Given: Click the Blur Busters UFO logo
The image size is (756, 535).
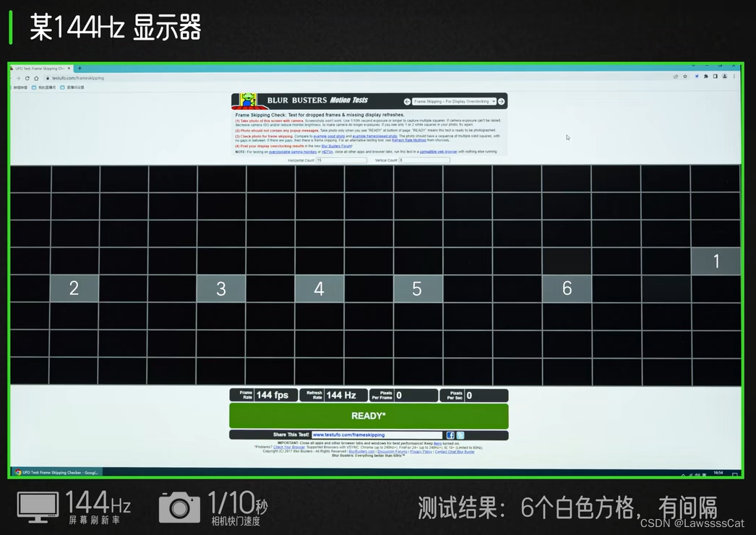Looking at the screenshot, I should coord(249,100).
